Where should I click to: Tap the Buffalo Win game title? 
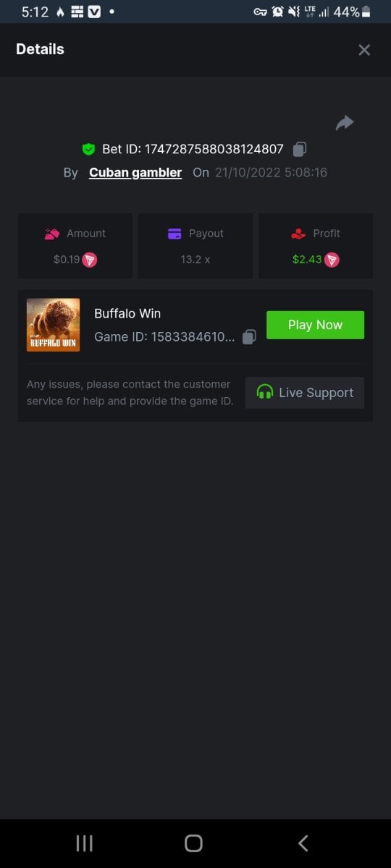click(x=127, y=313)
